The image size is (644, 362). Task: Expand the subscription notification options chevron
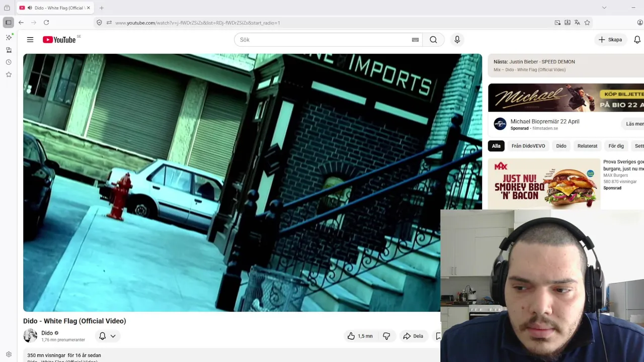113,336
